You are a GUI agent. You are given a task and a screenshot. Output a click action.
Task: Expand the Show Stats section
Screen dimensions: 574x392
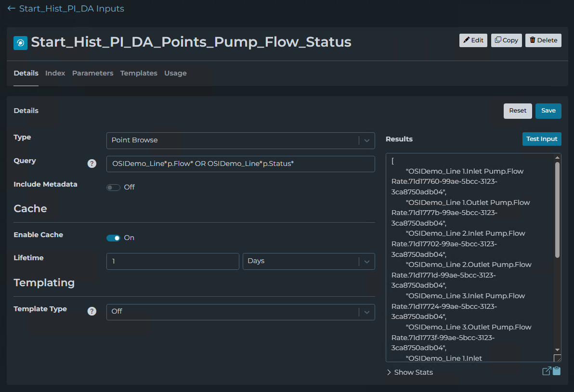coord(409,372)
